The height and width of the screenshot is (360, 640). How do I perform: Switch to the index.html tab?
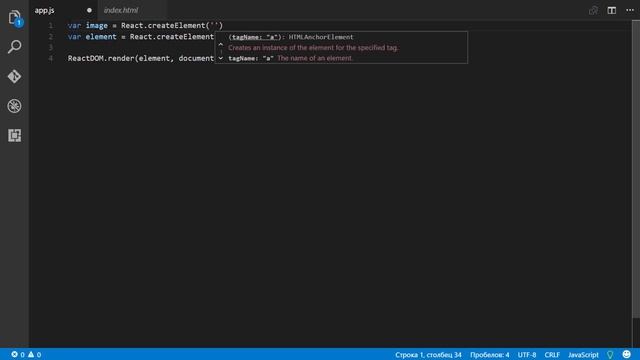[121, 10]
